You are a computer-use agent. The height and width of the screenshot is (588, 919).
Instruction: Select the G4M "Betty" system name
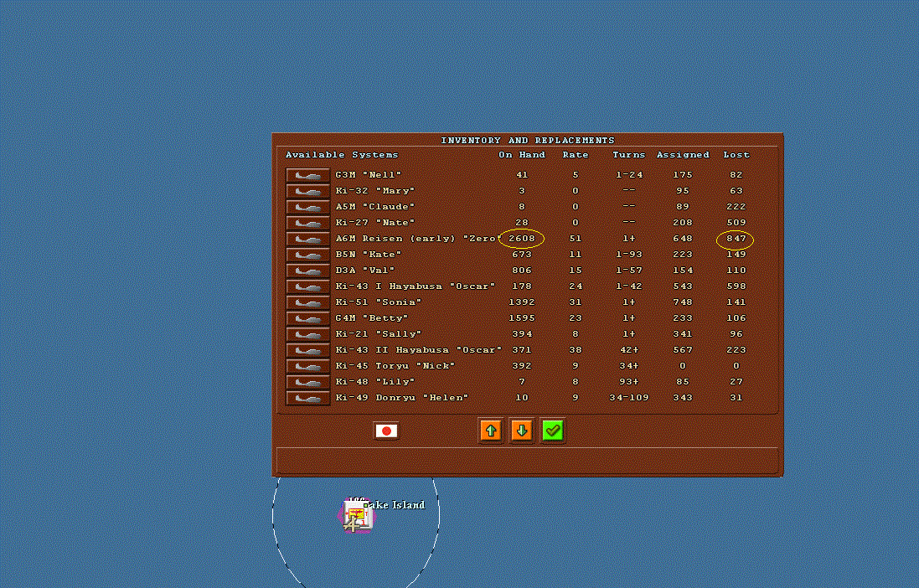coord(372,317)
